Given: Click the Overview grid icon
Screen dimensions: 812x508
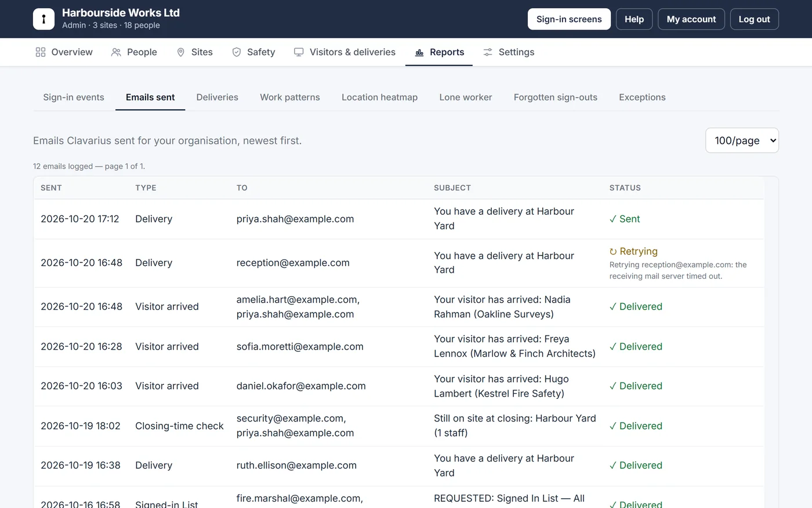Looking at the screenshot, I should coord(41,52).
